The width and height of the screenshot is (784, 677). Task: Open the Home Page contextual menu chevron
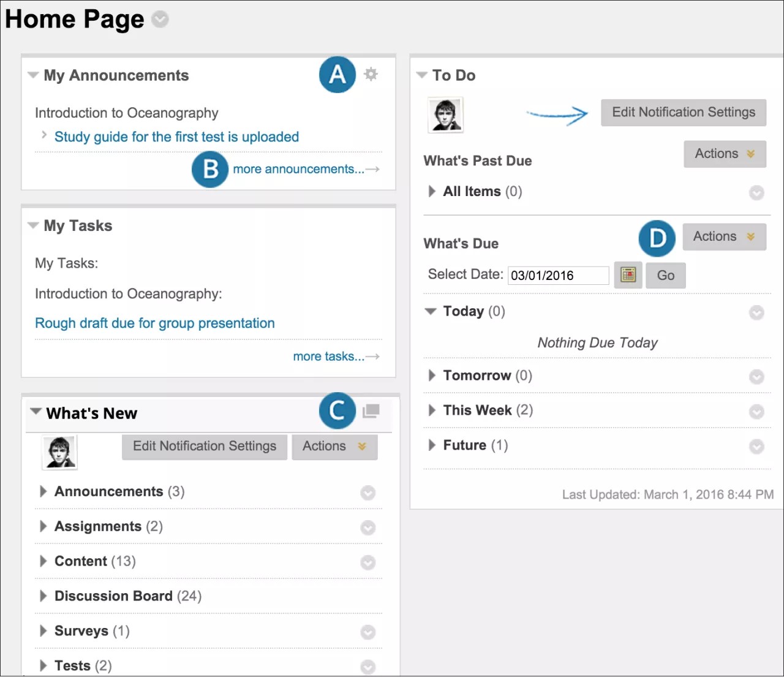pos(160,19)
